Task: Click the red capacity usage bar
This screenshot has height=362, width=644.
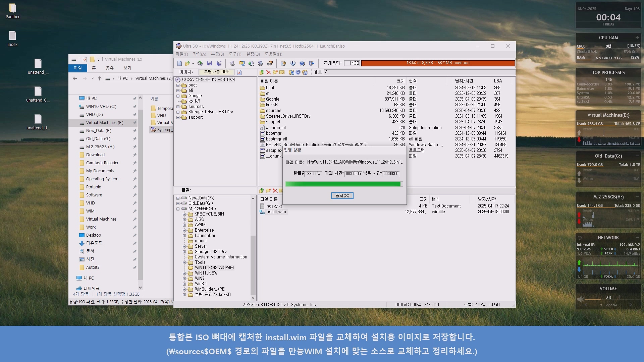Action: click(438, 63)
